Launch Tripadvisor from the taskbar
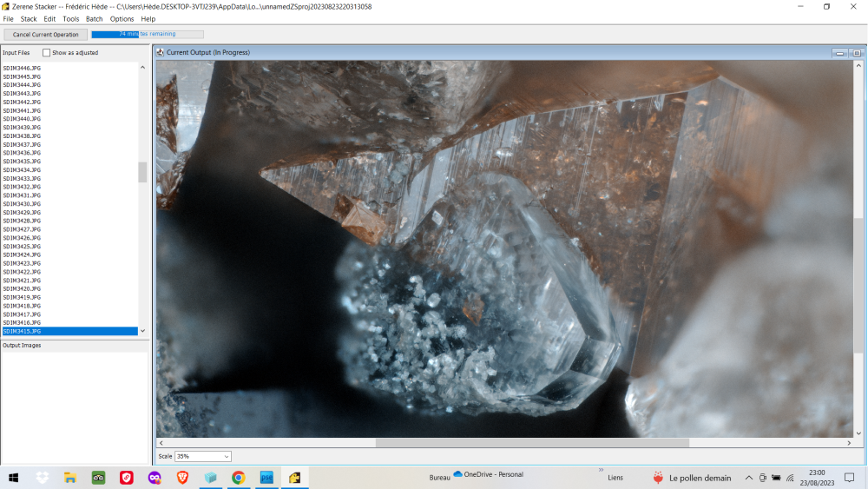The image size is (868, 489). [x=98, y=477]
